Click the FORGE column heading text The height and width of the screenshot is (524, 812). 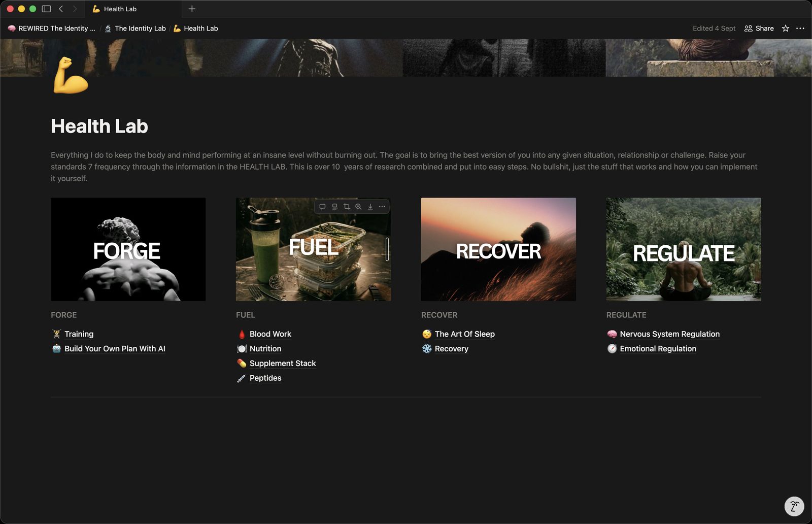click(x=64, y=315)
